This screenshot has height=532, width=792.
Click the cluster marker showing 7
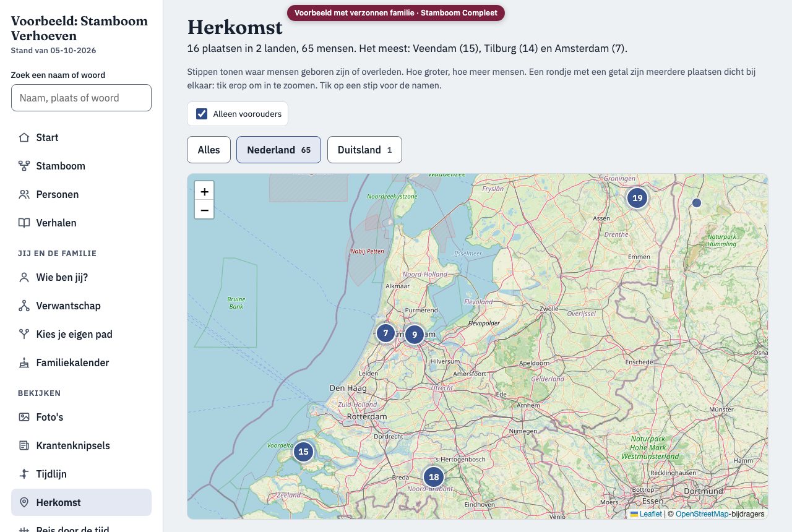pos(385,333)
